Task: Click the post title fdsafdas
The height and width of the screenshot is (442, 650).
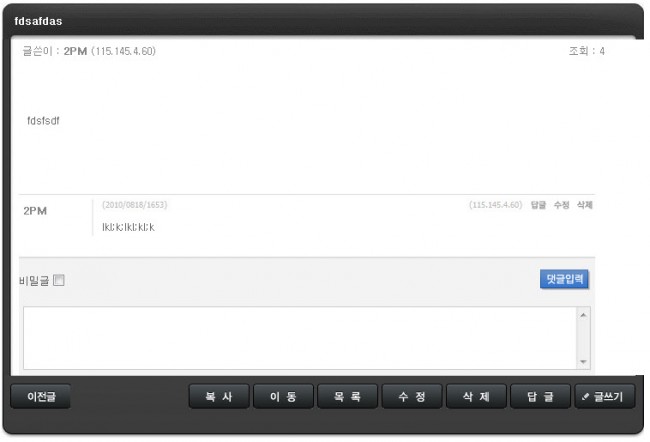Action: [38, 21]
